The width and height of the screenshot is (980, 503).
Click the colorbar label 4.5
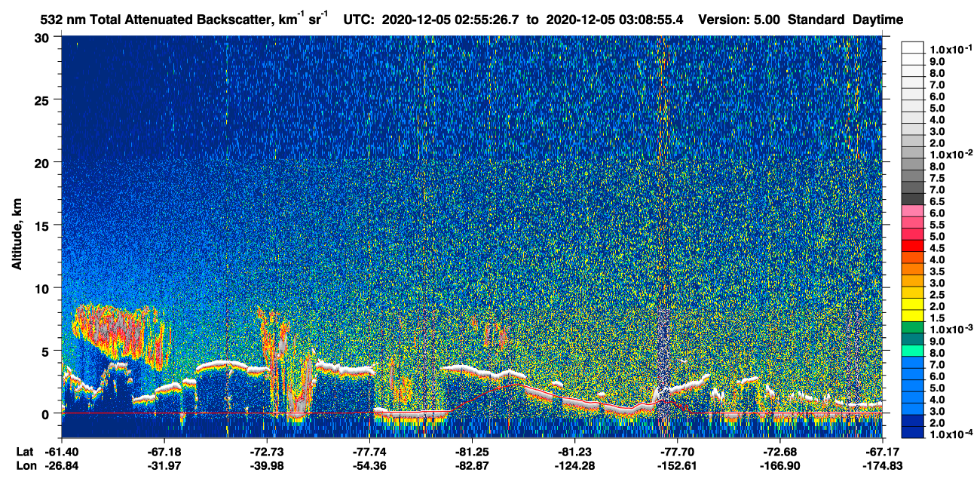point(938,250)
